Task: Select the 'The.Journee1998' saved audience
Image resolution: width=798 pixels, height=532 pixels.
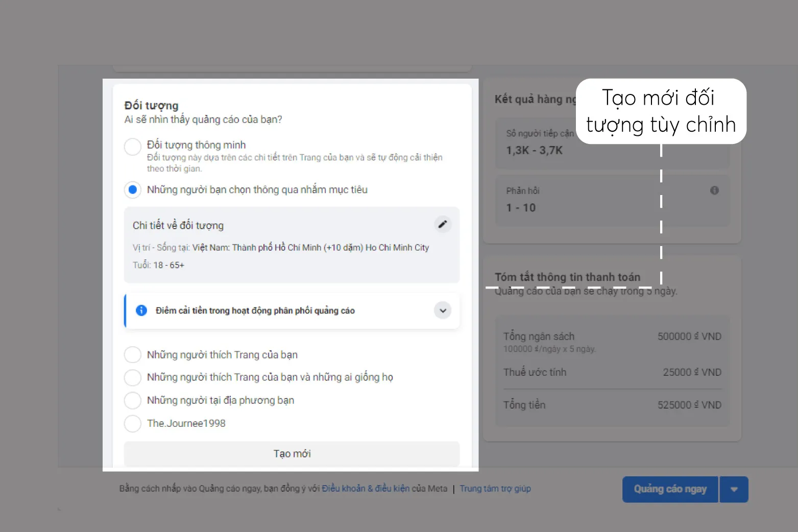Action: (132, 423)
